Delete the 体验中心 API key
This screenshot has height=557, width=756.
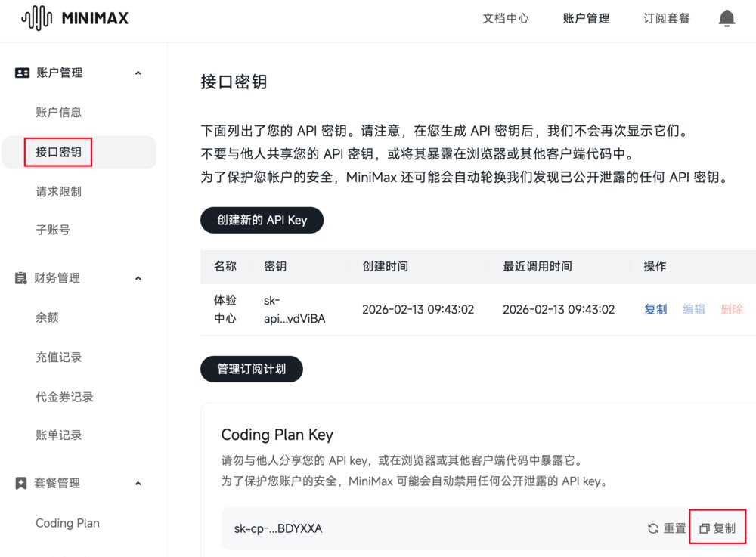(x=732, y=309)
